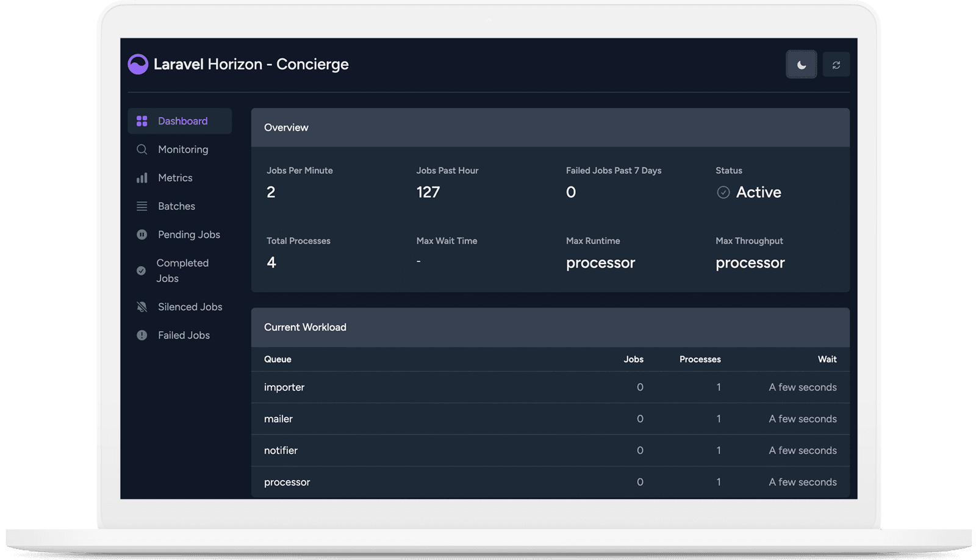This screenshot has height=560, width=976.
Task: Click the Failed Jobs alert icon
Action: (x=142, y=335)
